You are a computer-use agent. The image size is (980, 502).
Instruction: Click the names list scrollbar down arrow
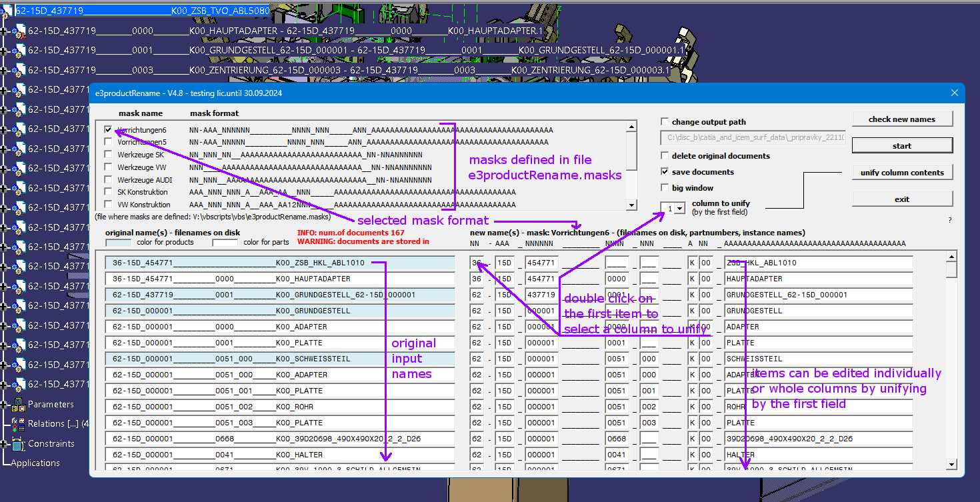(951, 465)
